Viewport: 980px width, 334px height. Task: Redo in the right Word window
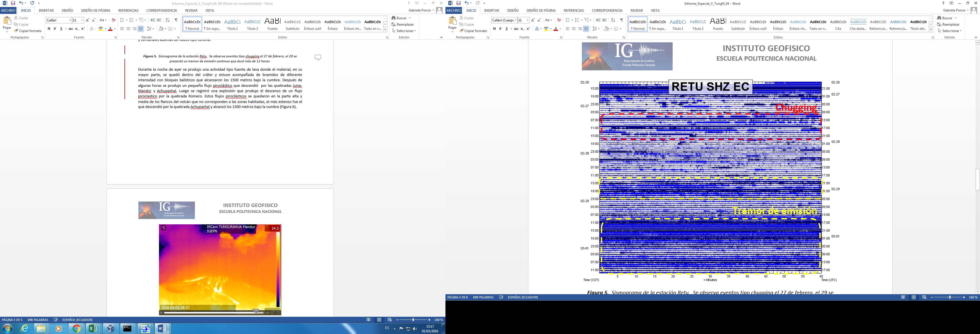click(x=478, y=3)
